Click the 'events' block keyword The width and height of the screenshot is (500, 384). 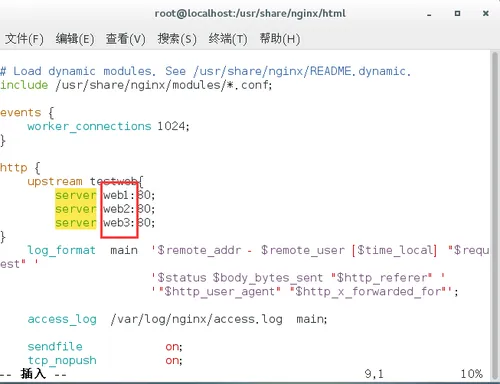tap(21, 113)
